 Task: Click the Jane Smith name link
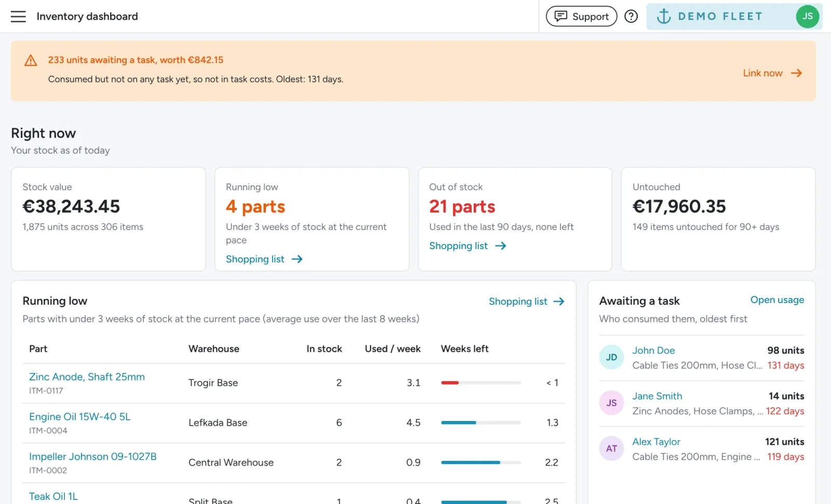click(x=657, y=396)
